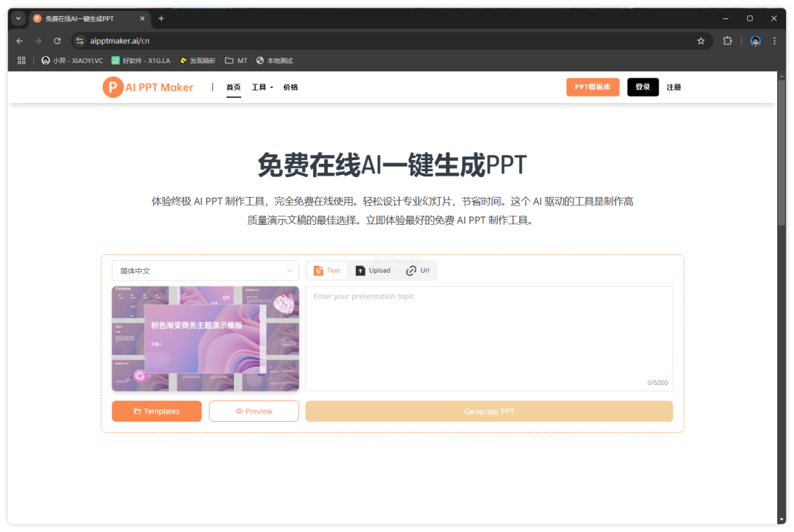Switch to the Url tab
Viewport: 794px width, 532px height.
pyautogui.click(x=418, y=270)
